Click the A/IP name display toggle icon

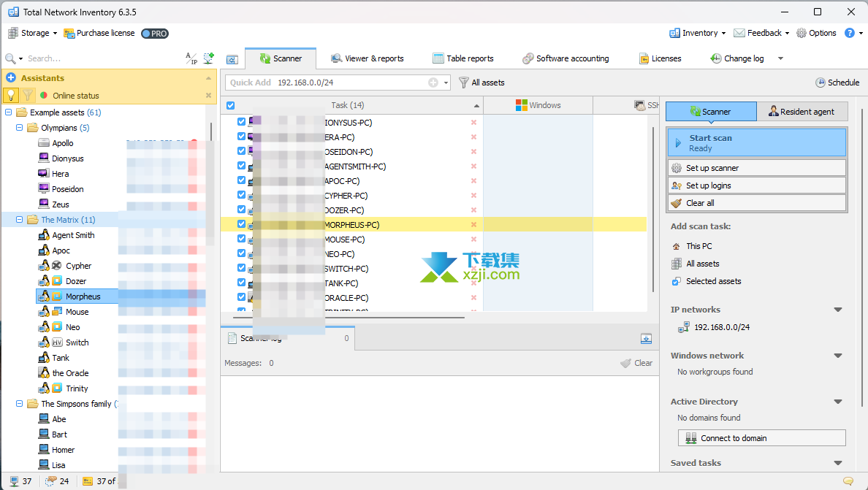[191, 58]
